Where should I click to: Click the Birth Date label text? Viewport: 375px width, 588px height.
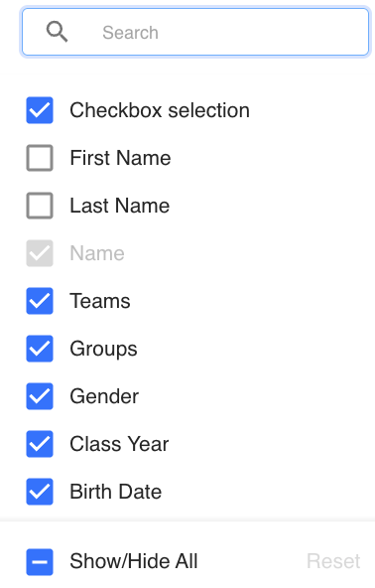(x=116, y=492)
